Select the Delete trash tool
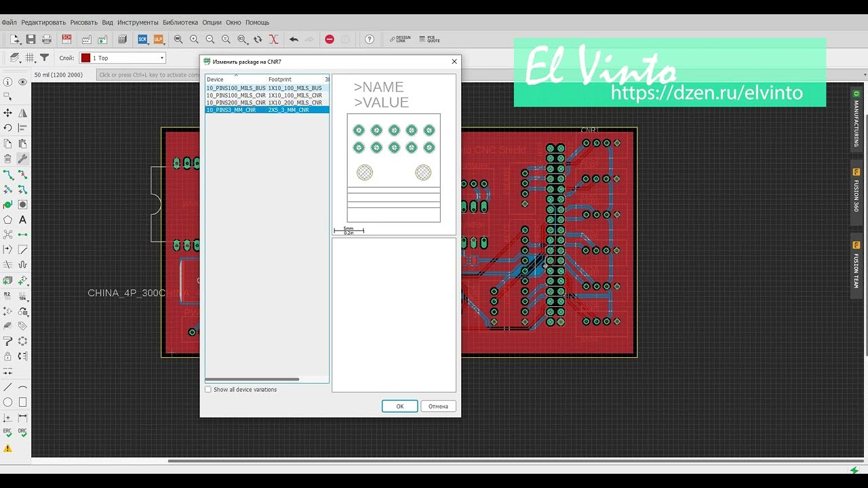 (7, 159)
